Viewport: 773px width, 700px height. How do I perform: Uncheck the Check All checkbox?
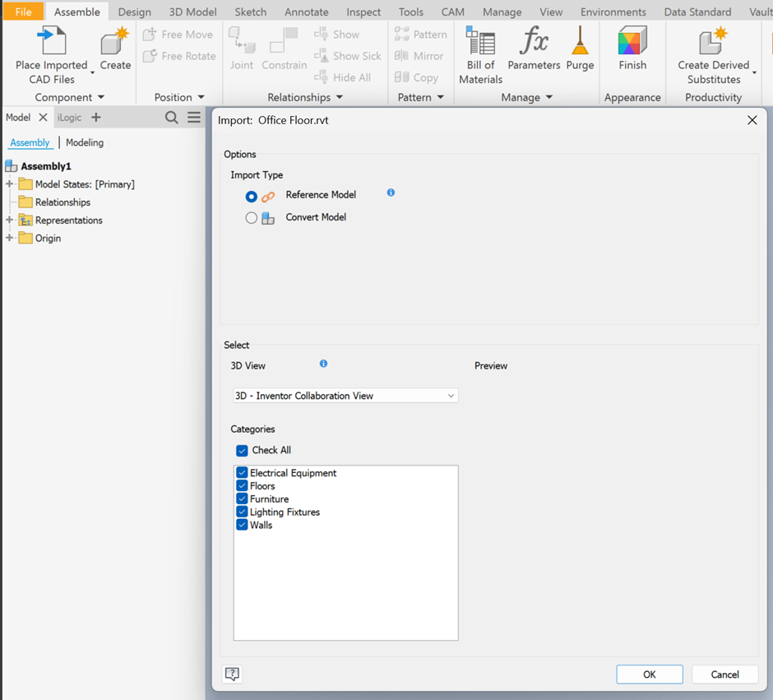click(x=242, y=451)
